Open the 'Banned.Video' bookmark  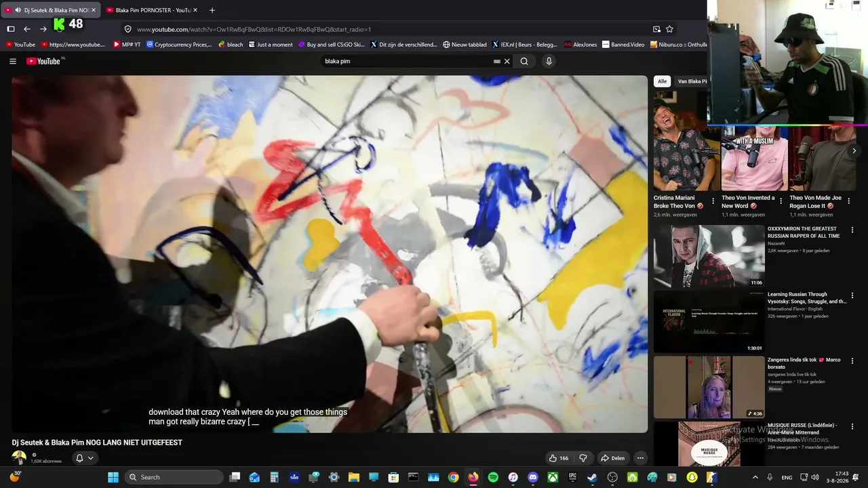(623, 45)
